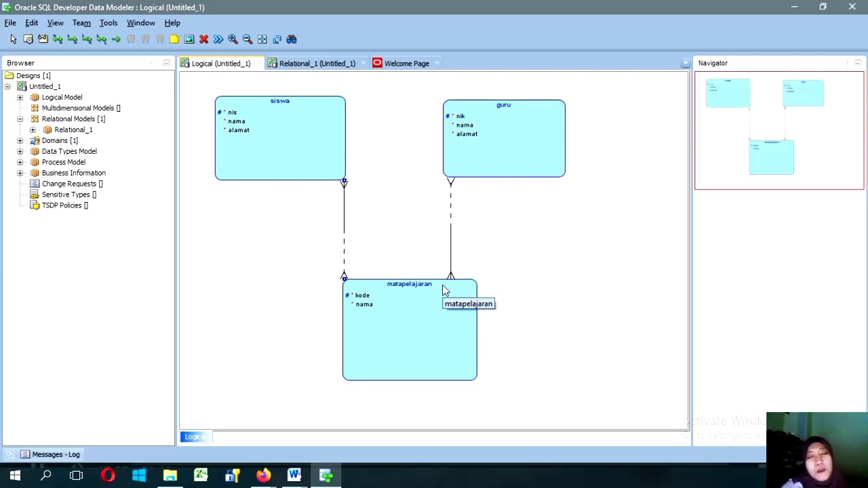Click the diagram thumbnail in Navigator
This screenshot has height=488, width=868.
tap(779, 130)
